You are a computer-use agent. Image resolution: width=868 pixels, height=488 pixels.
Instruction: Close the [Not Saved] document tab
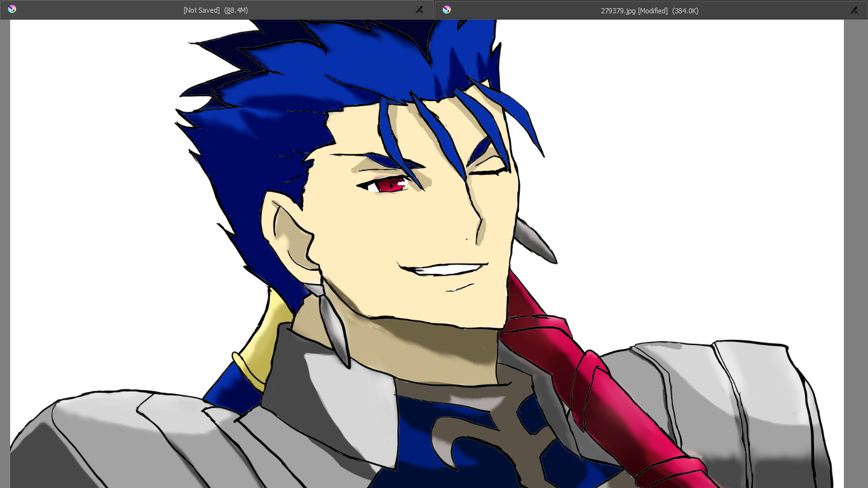419,10
